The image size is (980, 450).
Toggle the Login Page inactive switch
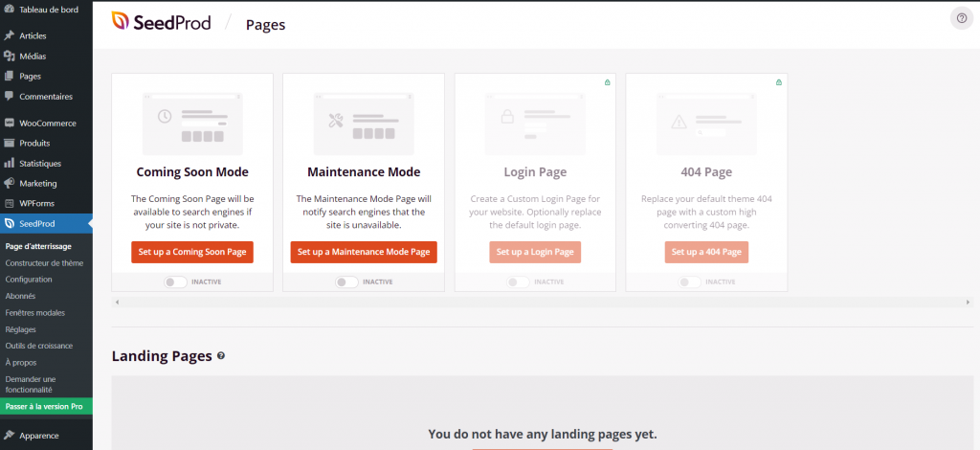(x=518, y=282)
